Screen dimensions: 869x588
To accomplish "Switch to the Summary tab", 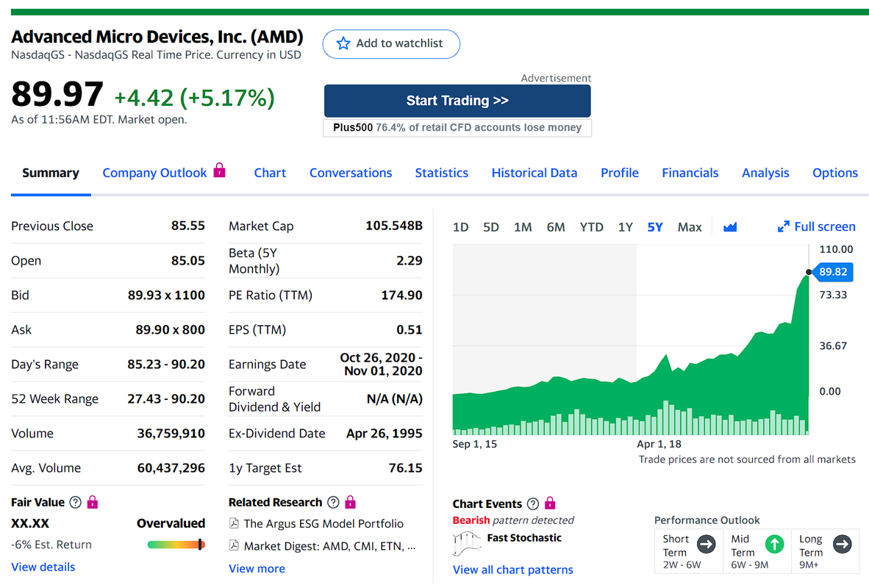I will (x=51, y=173).
